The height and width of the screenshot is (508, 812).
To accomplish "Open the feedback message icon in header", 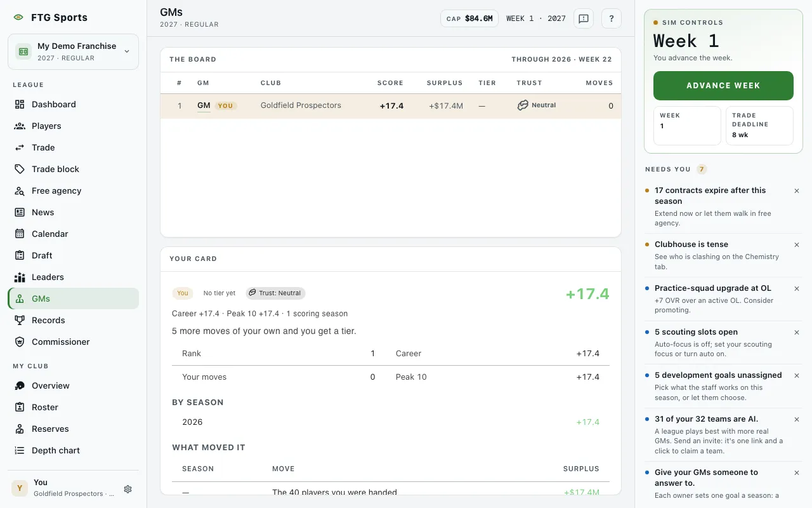I will pos(584,18).
